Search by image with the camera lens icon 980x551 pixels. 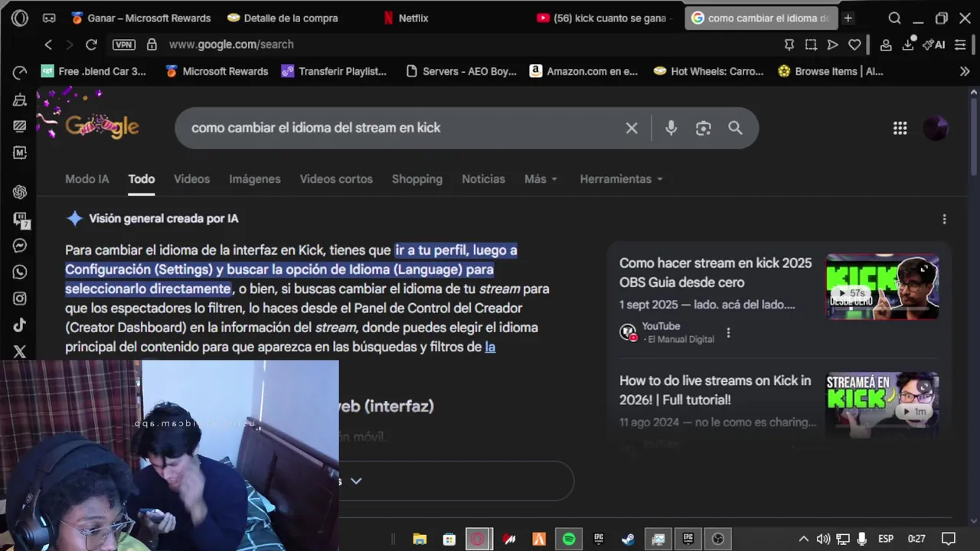tap(704, 128)
